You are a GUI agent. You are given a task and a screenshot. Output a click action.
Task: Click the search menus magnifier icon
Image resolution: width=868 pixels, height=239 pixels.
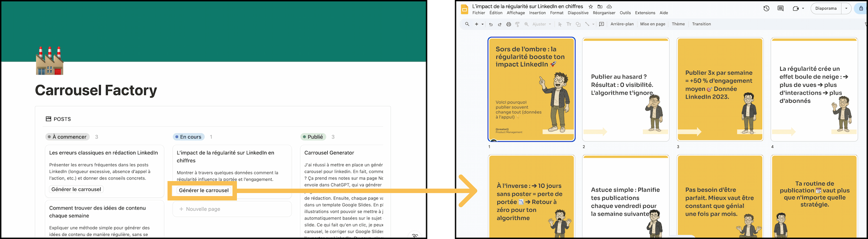click(x=467, y=24)
